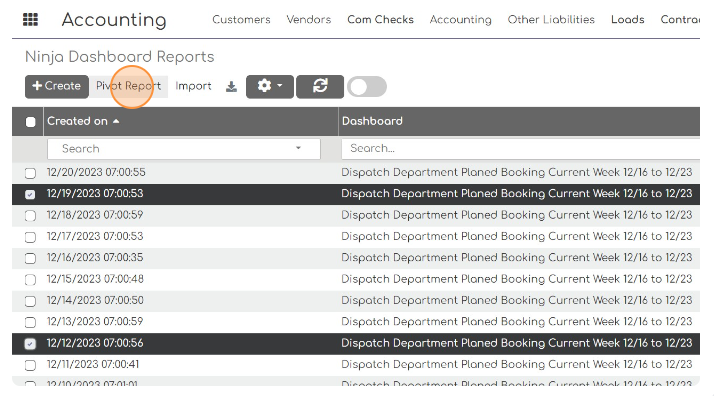Toggle the switch beside refresh button
The height and width of the screenshot is (396, 714).
tap(367, 86)
